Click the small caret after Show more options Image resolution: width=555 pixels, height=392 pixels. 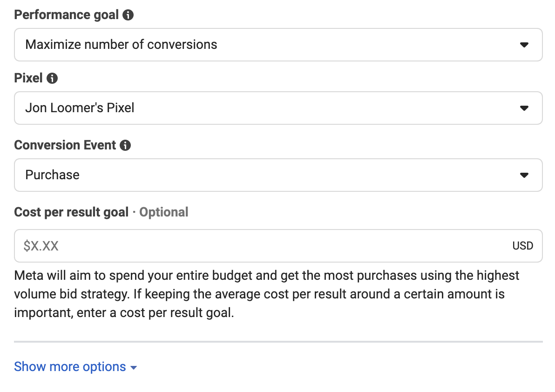point(134,368)
